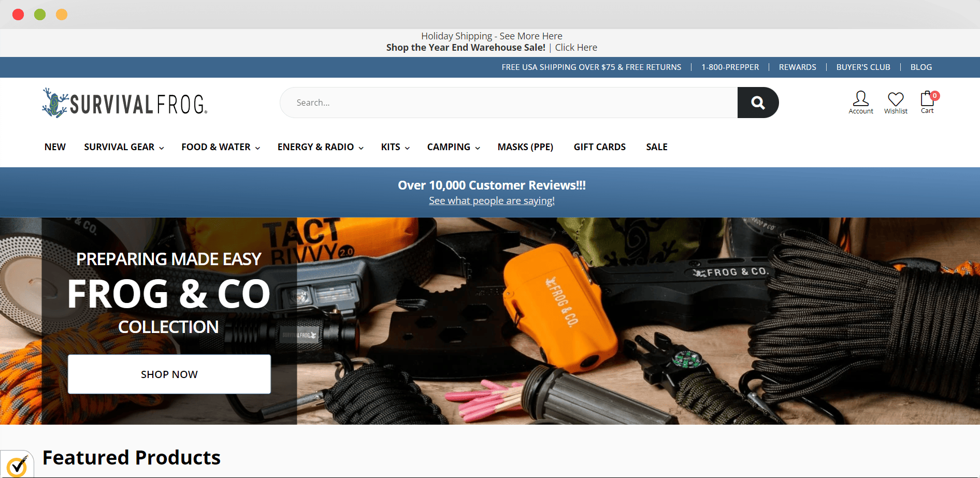
Task: Click the green window dot
Action: point(40,15)
